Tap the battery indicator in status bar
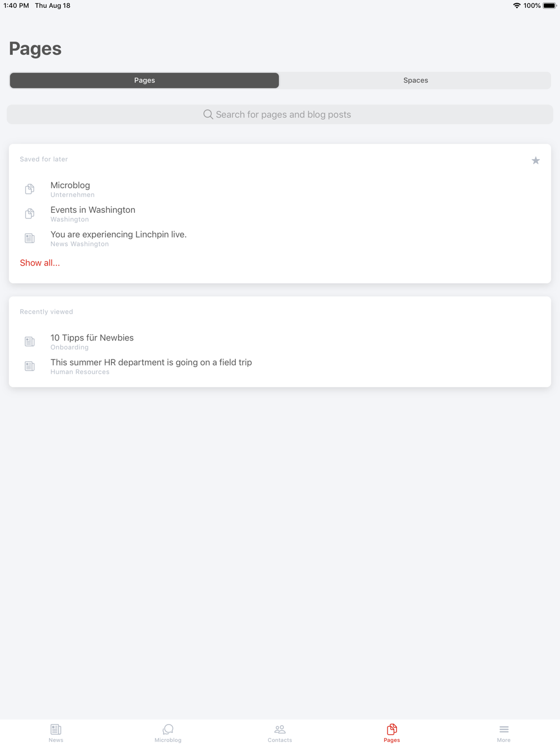 tap(549, 6)
